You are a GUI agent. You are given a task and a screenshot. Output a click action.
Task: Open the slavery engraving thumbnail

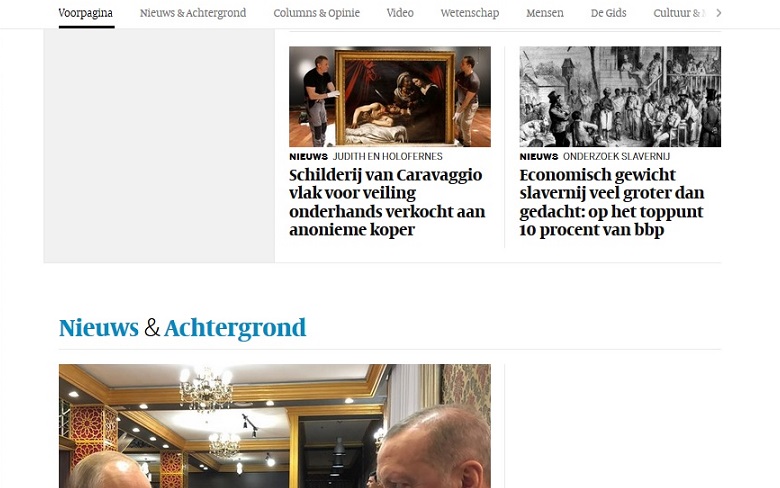(x=620, y=97)
